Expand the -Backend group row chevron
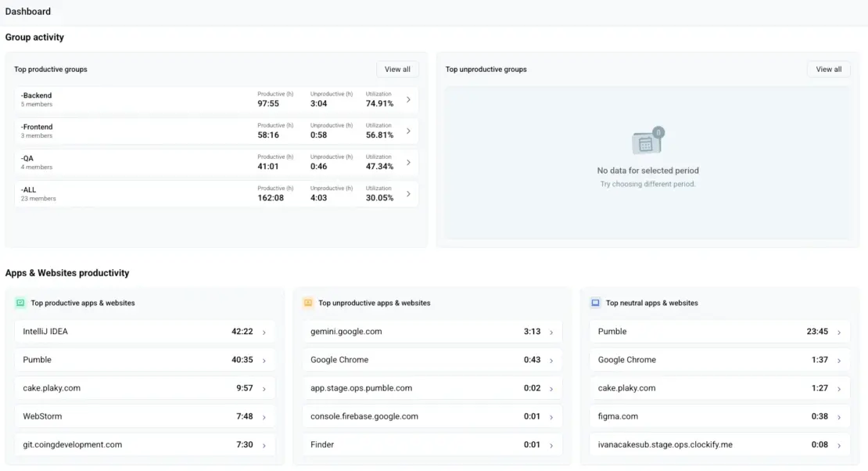 408,99
